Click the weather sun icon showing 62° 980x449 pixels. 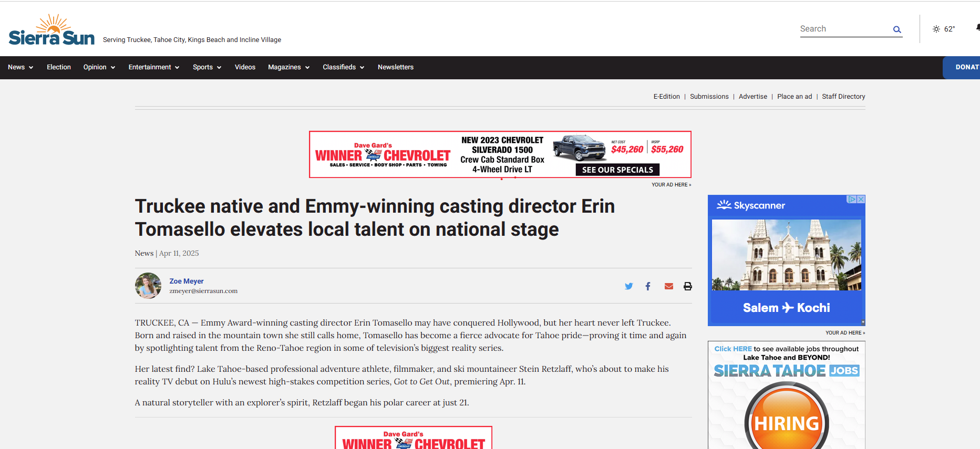(x=936, y=29)
